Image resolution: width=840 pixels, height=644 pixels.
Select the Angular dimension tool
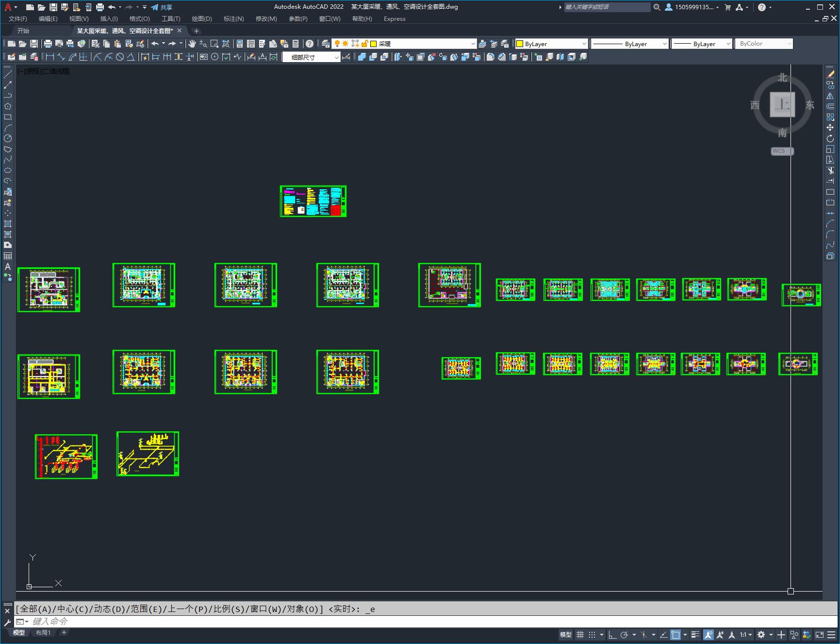tap(131, 57)
